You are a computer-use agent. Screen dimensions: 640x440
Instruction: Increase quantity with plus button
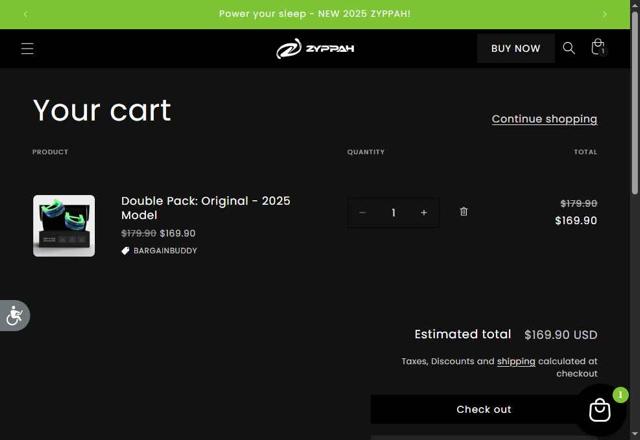tap(424, 212)
